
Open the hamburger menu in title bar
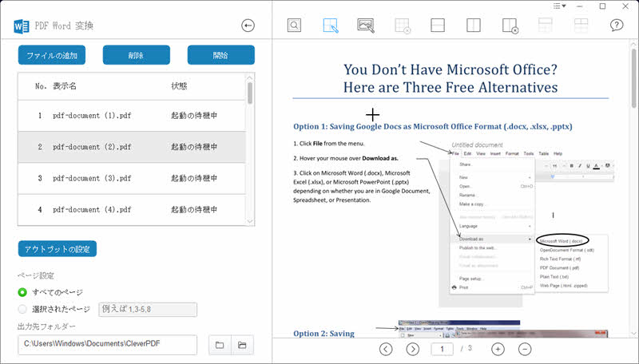pyautogui.click(x=560, y=6)
